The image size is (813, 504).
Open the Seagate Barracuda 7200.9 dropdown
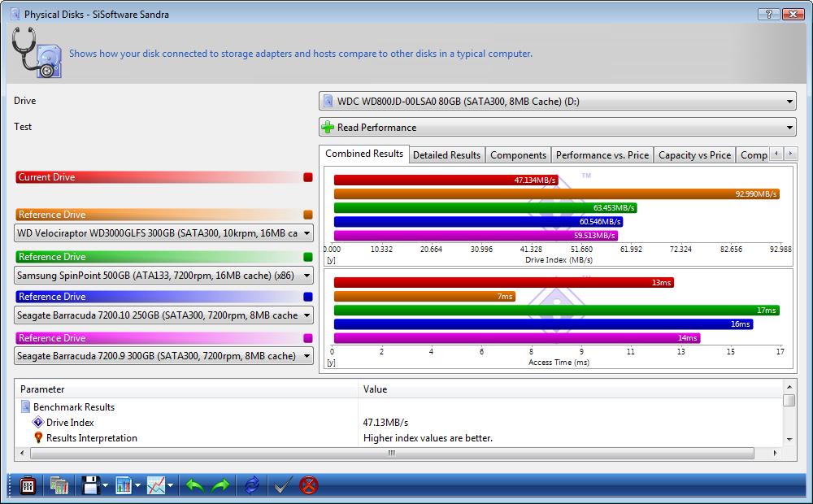164,356
